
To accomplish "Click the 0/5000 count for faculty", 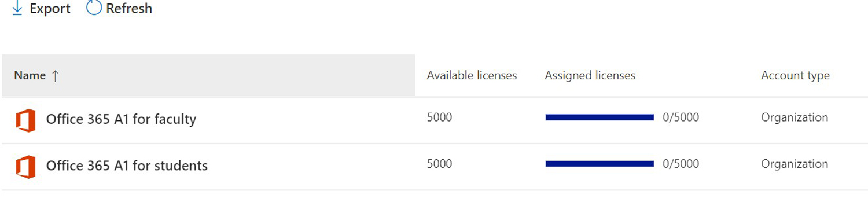I will (681, 117).
